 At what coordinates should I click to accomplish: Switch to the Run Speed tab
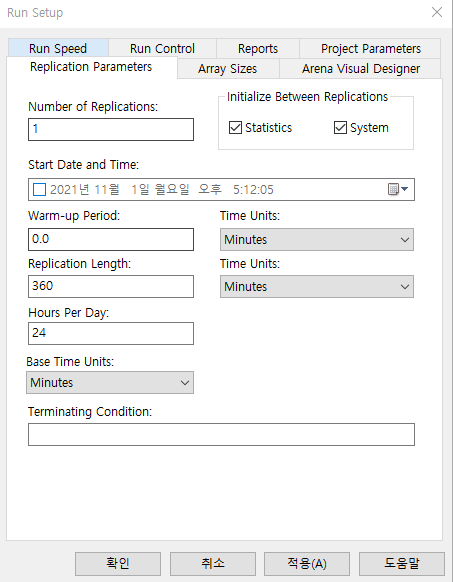[58, 48]
